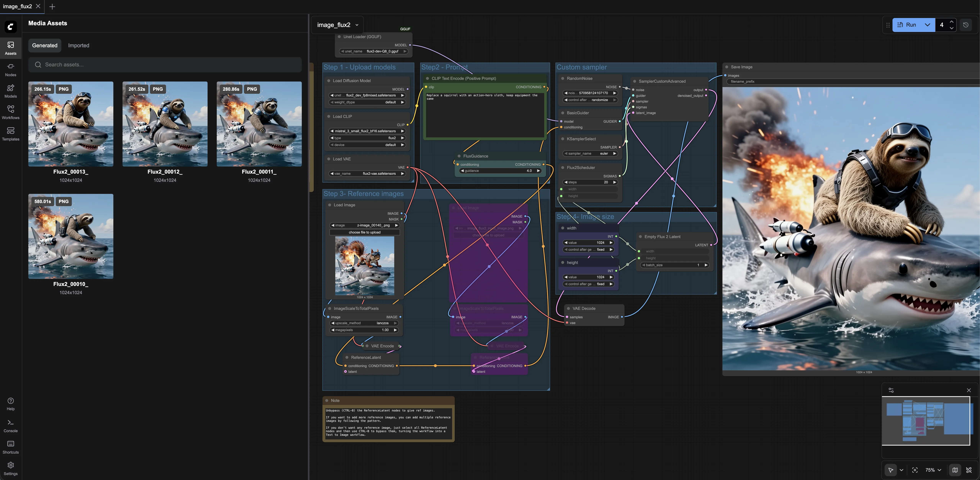The width and height of the screenshot is (980, 480).
Task: Open the Console panel
Action: tap(11, 426)
